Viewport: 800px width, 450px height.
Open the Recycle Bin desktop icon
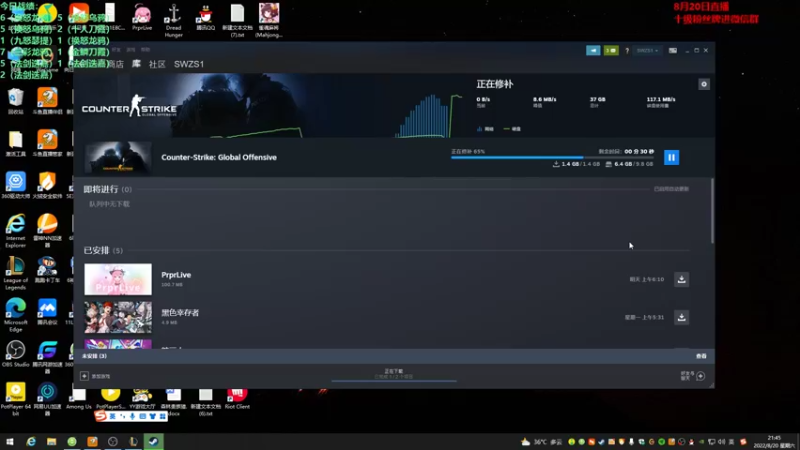coord(16,101)
